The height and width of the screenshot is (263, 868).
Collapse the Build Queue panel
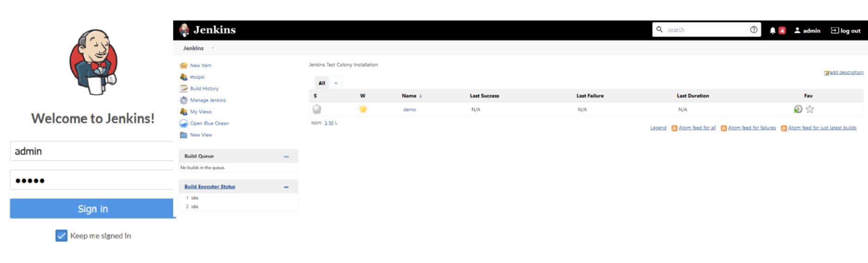point(286,157)
